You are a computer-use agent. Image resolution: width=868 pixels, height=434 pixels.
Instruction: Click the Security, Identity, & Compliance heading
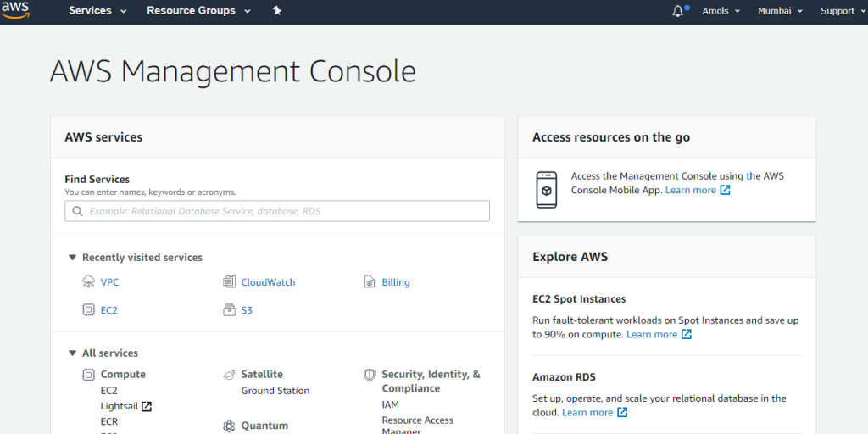tap(431, 381)
